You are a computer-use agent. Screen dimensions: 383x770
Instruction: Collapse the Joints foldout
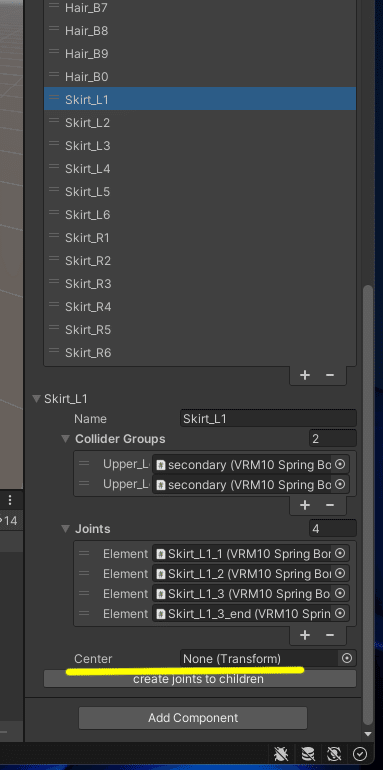pyautogui.click(x=66, y=529)
